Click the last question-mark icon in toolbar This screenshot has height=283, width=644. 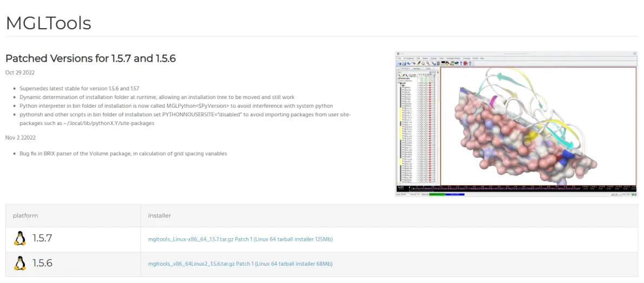(x=470, y=63)
